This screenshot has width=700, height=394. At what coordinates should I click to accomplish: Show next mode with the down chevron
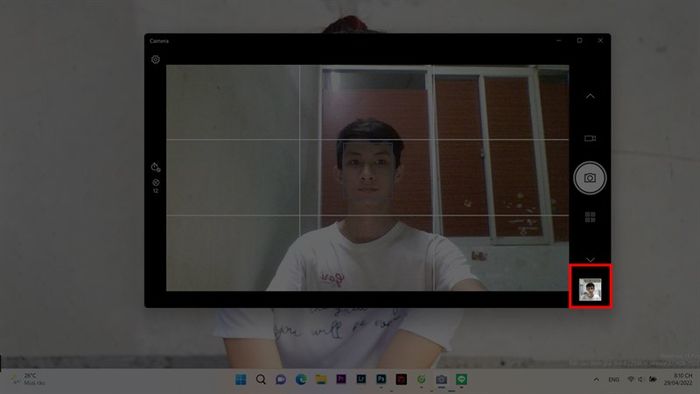coord(590,259)
